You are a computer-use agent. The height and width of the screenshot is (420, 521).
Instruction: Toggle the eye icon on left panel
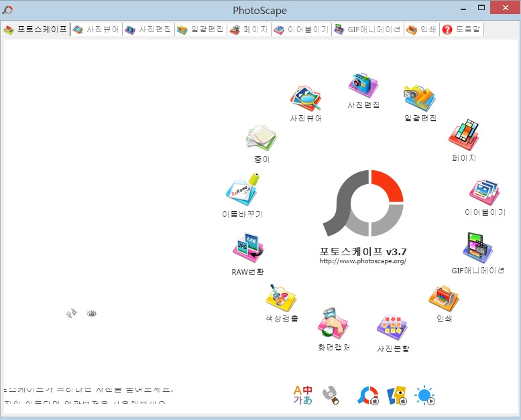[x=91, y=313]
